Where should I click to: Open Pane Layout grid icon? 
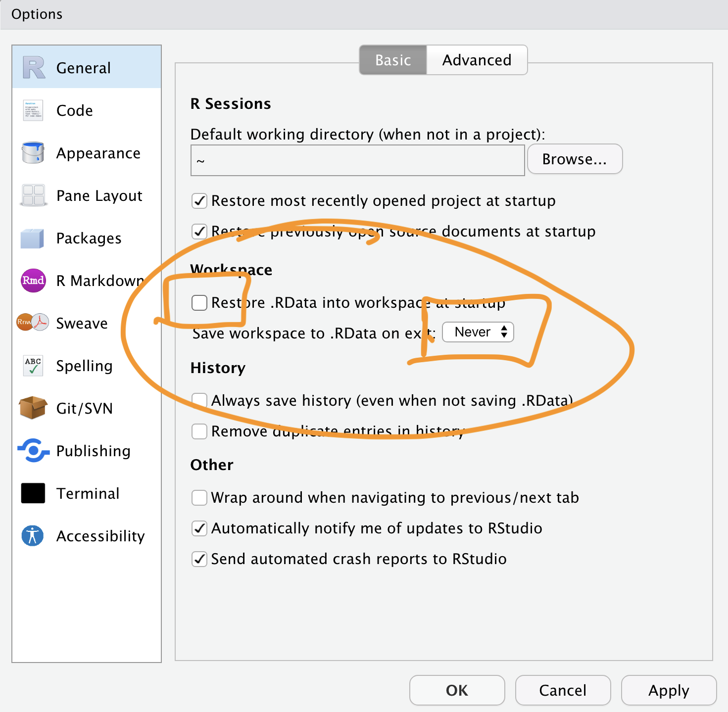pos(33,195)
